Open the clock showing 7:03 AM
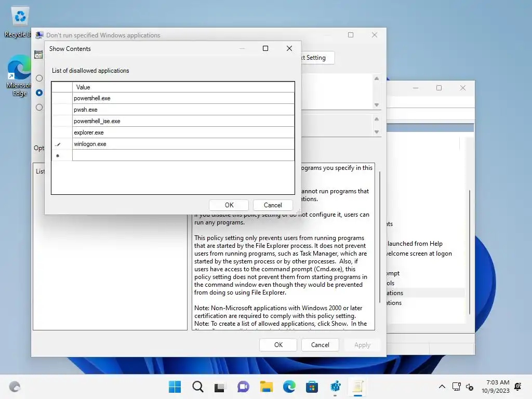Viewport: 532px width, 399px height. [495, 387]
